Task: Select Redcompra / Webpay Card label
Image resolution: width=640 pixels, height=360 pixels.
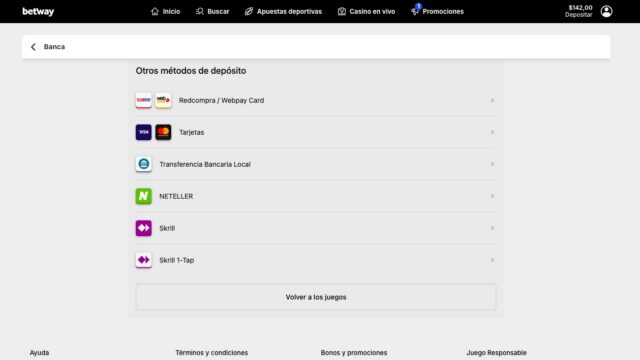Action: pyautogui.click(x=221, y=100)
